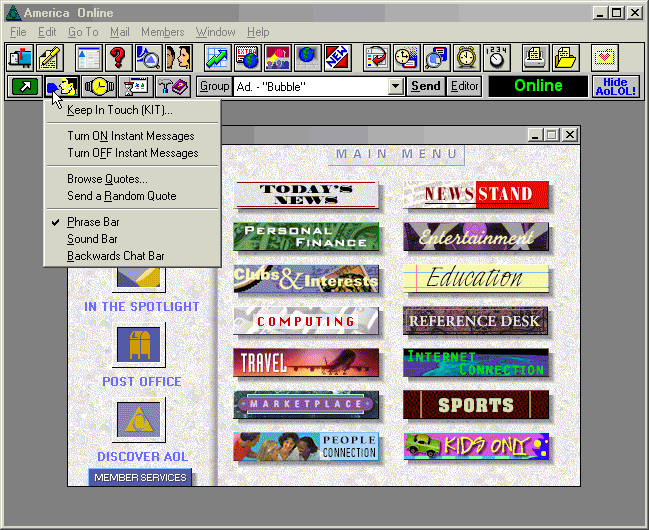Click the yellow wristwatch icon
Screen dimensions: 649x530
pos(99,86)
